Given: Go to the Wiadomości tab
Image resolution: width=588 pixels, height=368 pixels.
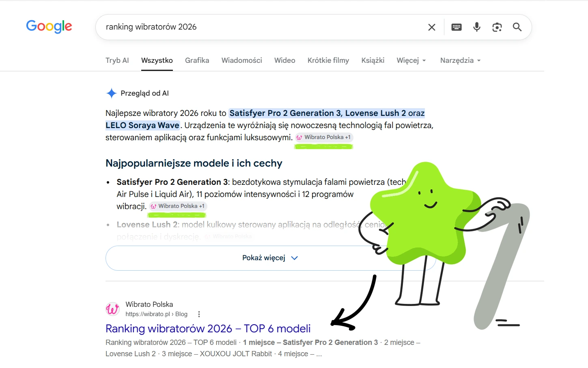Looking at the screenshot, I should point(242,60).
